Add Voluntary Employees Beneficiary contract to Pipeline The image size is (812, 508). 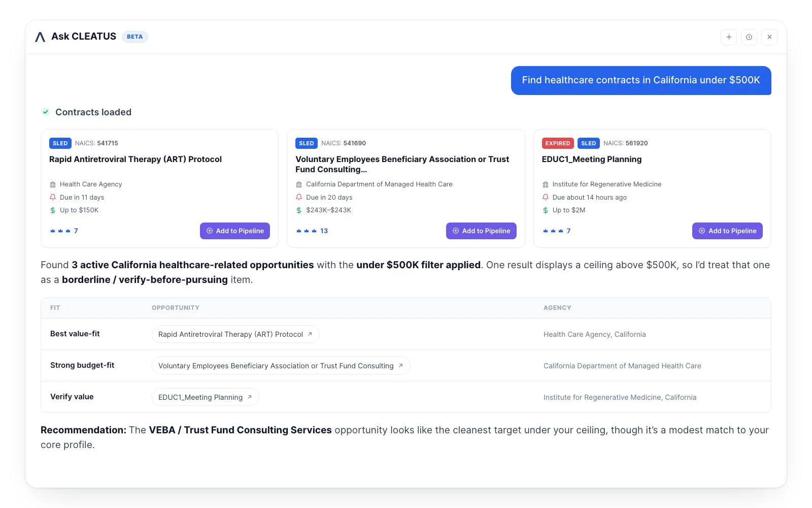coord(481,231)
